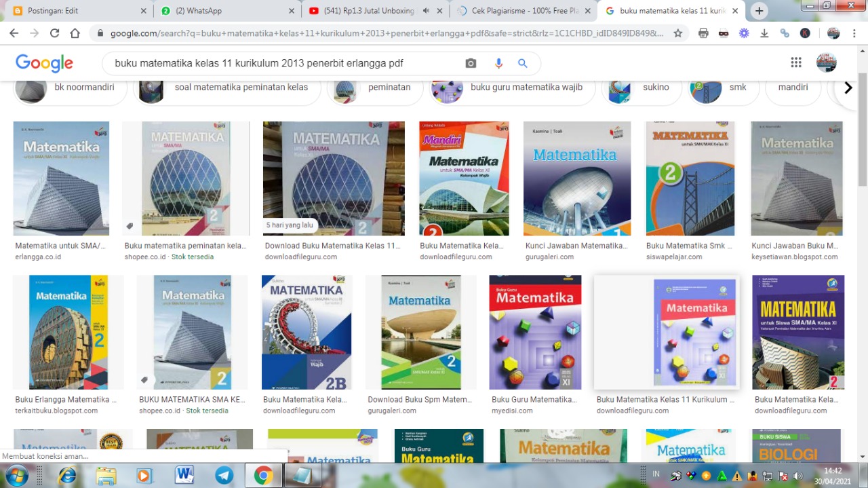Open Kunci Jawaban Buku M link
Viewport: 868px width, 488px height.
795,246
